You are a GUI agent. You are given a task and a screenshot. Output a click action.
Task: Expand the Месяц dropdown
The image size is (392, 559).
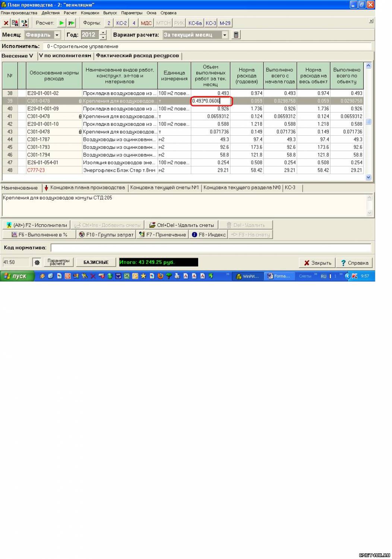click(x=57, y=35)
